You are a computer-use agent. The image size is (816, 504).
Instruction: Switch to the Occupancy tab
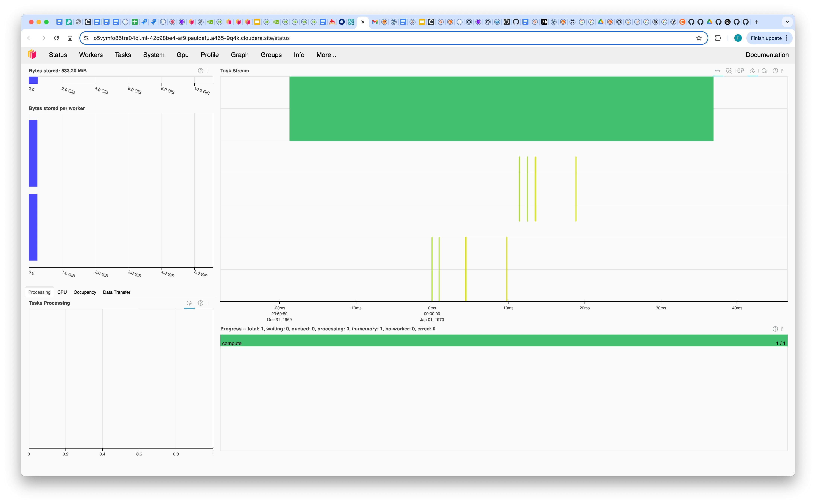coord(85,292)
